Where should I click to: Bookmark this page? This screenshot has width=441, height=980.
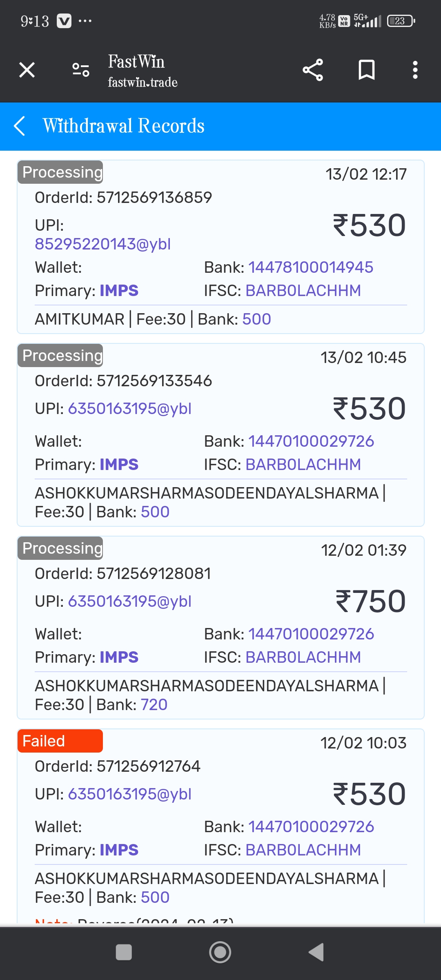[x=366, y=70]
